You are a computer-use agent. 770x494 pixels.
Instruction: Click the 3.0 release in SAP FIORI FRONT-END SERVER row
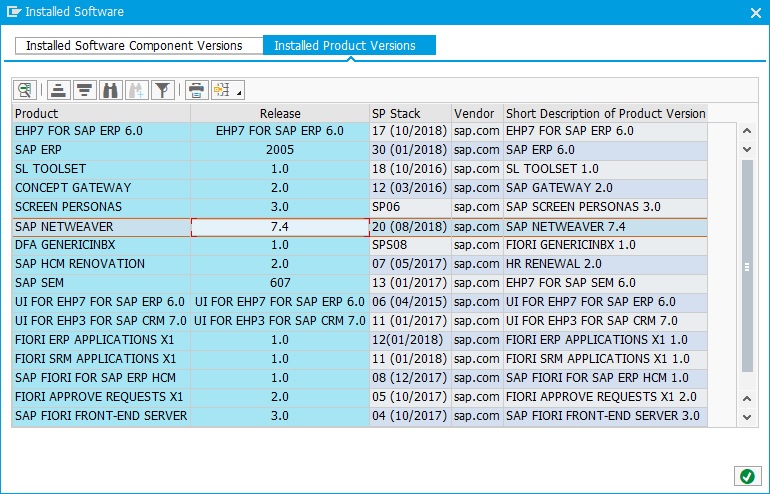(280, 416)
